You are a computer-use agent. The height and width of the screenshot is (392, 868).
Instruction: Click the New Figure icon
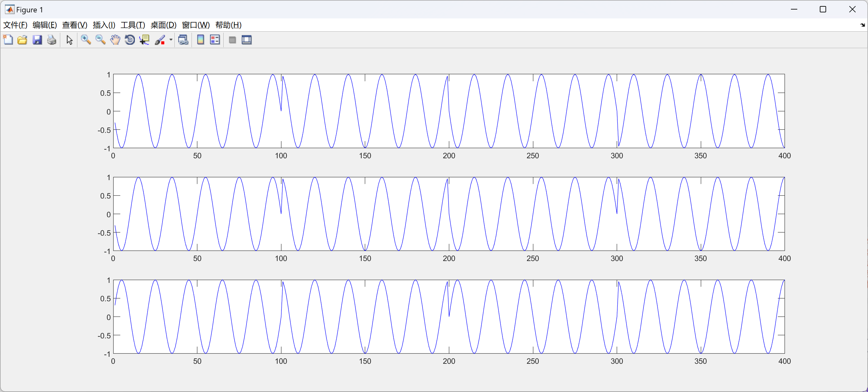(x=8, y=40)
